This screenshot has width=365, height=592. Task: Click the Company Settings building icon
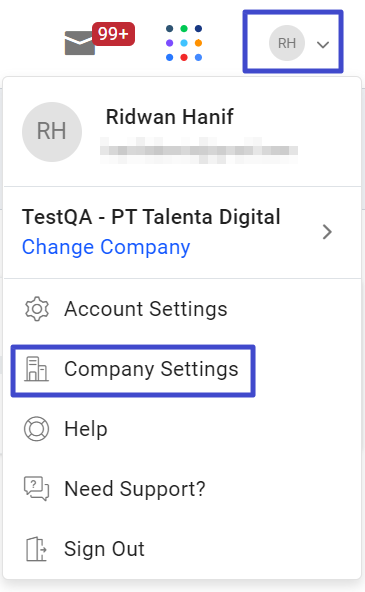[x=36, y=369]
